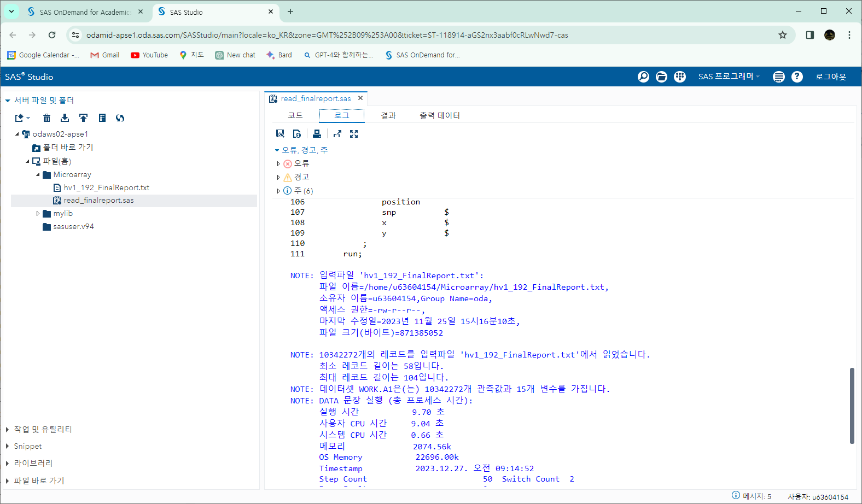The width and height of the screenshot is (862, 504).
Task: Expand the 작업 및 유틸리티 section
Action: click(x=7, y=430)
